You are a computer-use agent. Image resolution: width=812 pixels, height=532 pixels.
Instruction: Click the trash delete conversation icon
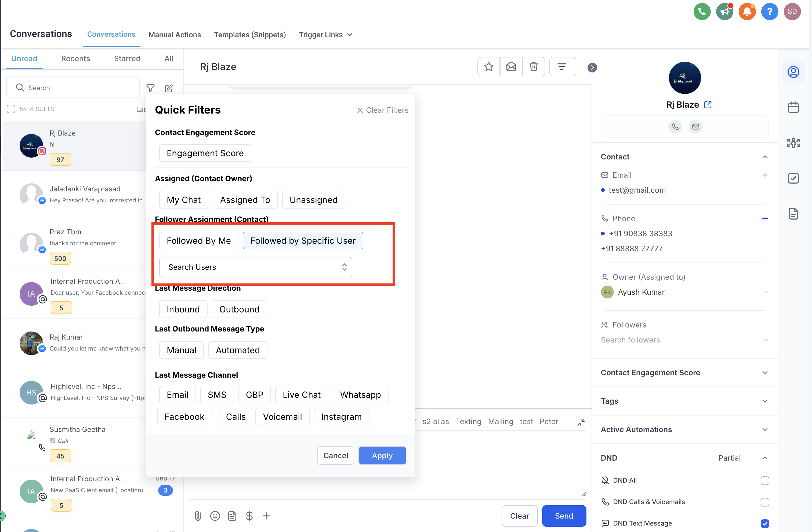(x=533, y=67)
